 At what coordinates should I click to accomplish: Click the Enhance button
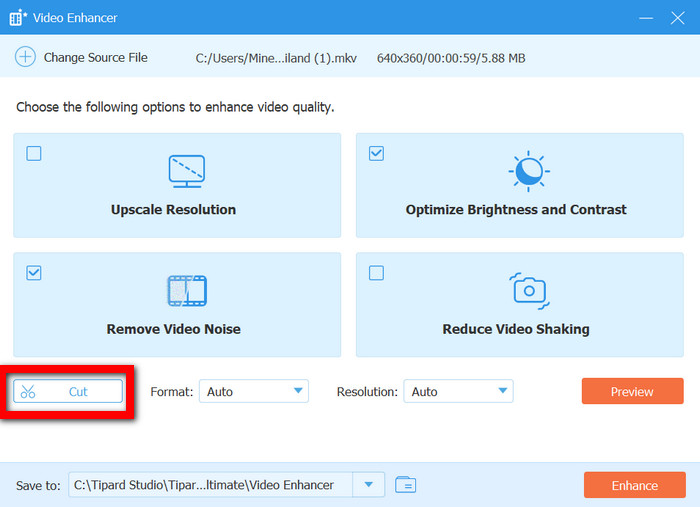pyautogui.click(x=634, y=485)
